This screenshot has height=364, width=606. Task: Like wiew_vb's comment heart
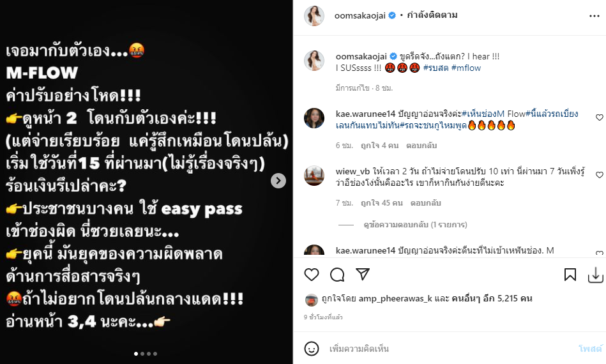pos(600,175)
